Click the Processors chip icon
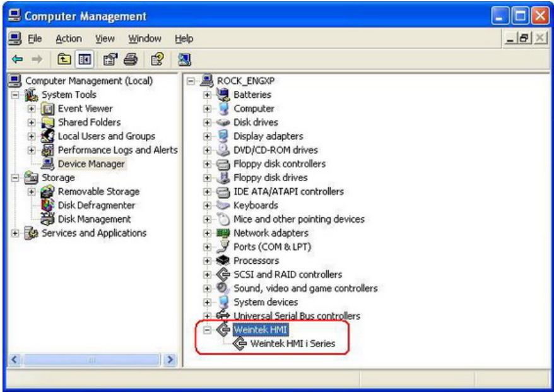The width and height of the screenshot is (554, 392). point(223,261)
